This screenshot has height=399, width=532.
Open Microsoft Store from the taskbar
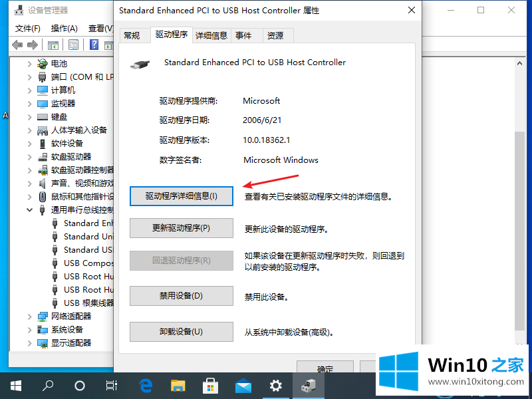[210, 386]
